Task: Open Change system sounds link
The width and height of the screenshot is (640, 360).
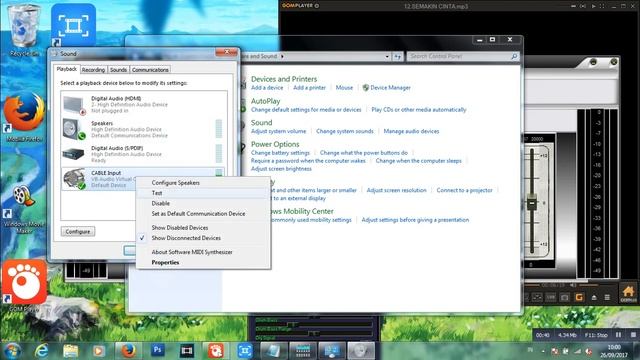Action: (345, 131)
